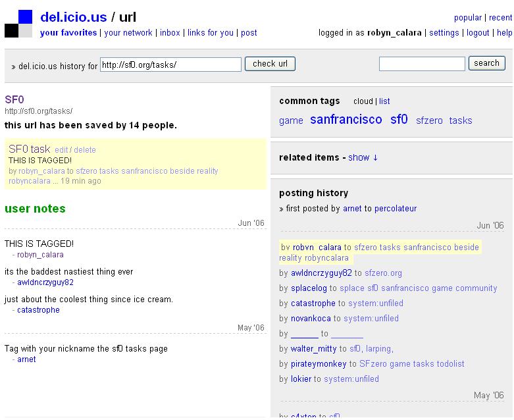Image resolution: width=514 pixels, height=420 pixels.
Task: Click the del.icio.us checkered logo icon
Action: [18, 24]
